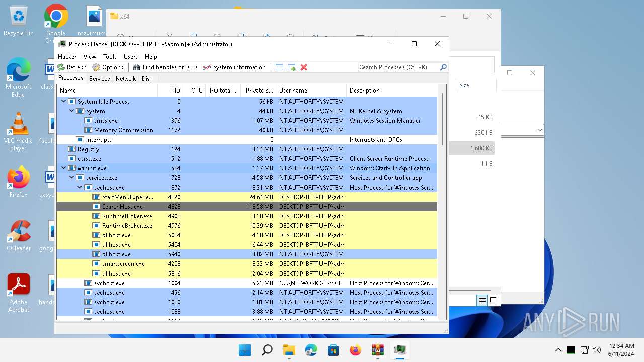Sort by the PID column header

coord(170,90)
